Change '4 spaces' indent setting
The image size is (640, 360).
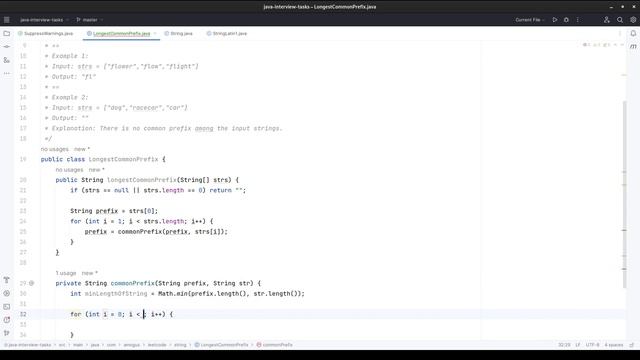tap(614, 345)
